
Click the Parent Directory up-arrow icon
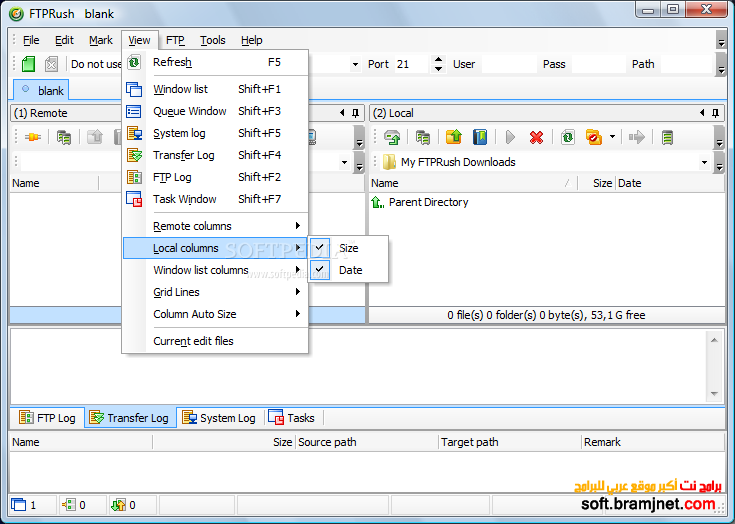[x=377, y=202]
